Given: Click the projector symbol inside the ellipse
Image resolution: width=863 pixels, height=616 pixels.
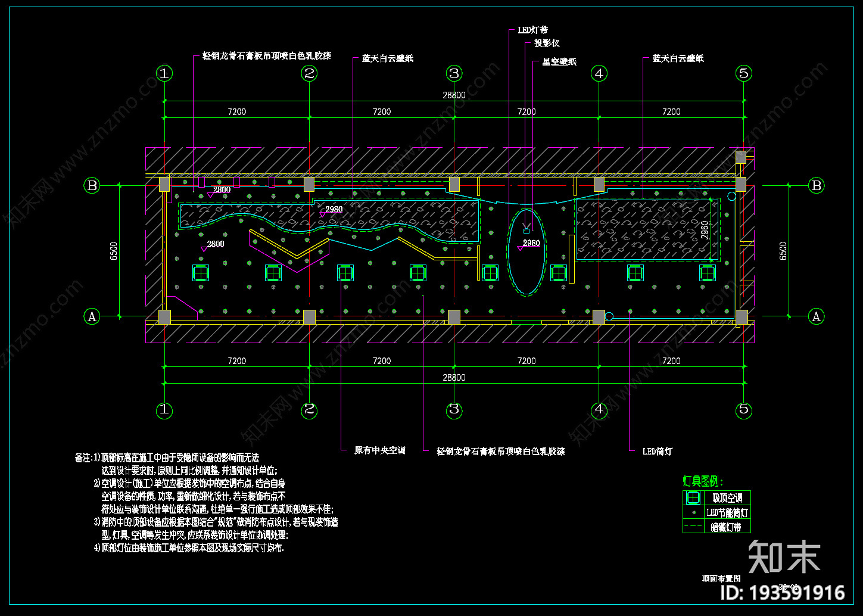Looking at the screenshot, I should [x=526, y=231].
